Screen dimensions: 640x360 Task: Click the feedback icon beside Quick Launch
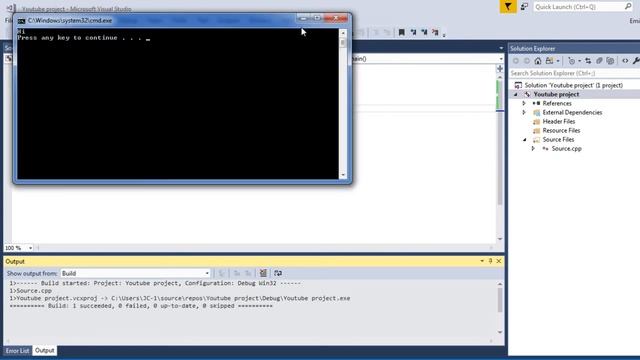[x=524, y=7]
